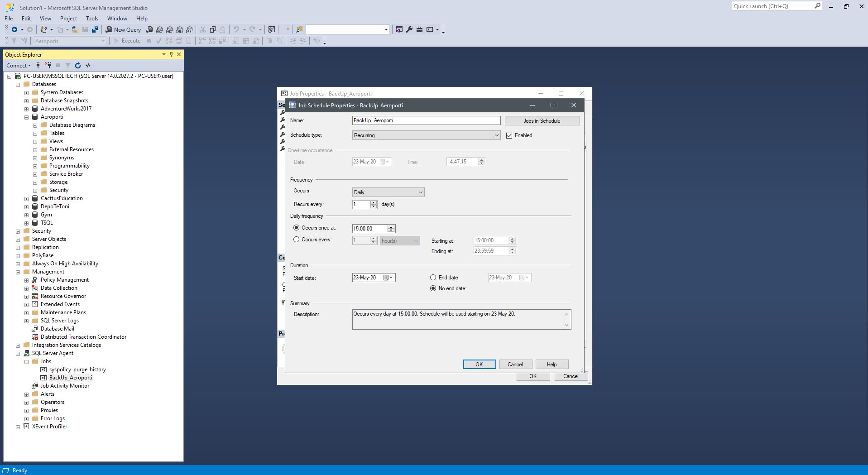Open the DAX Query icon
This screenshot has width=868, height=475.
189,29
